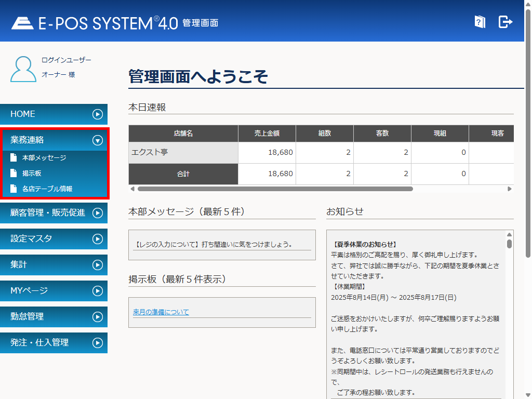Click the logout icon in header
The image size is (532, 399).
tap(505, 22)
